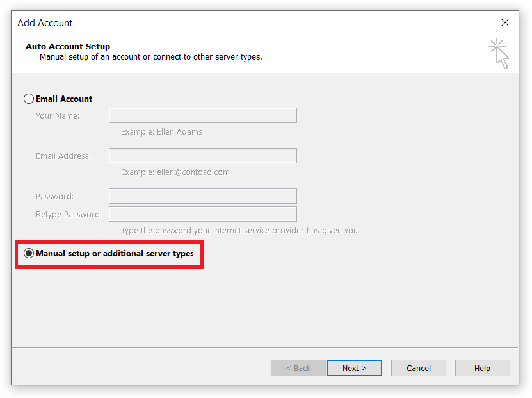The height and width of the screenshot is (398, 532).
Task: Select Manual setup or additional server types
Action: (29, 253)
